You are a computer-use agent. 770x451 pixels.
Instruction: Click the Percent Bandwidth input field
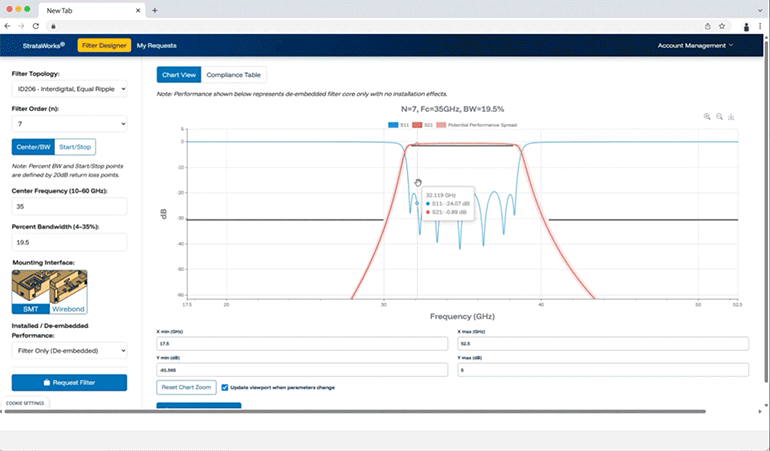click(x=69, y=242)
